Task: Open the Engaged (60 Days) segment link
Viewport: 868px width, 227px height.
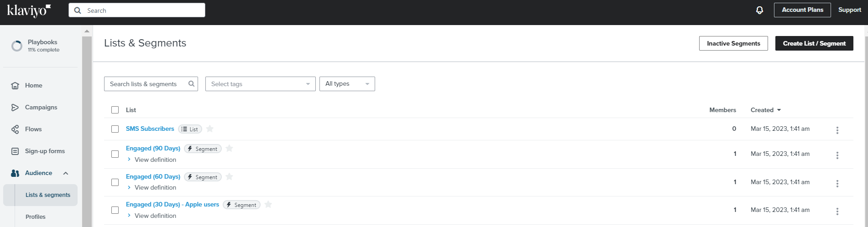Action: [x=153, y=176]
